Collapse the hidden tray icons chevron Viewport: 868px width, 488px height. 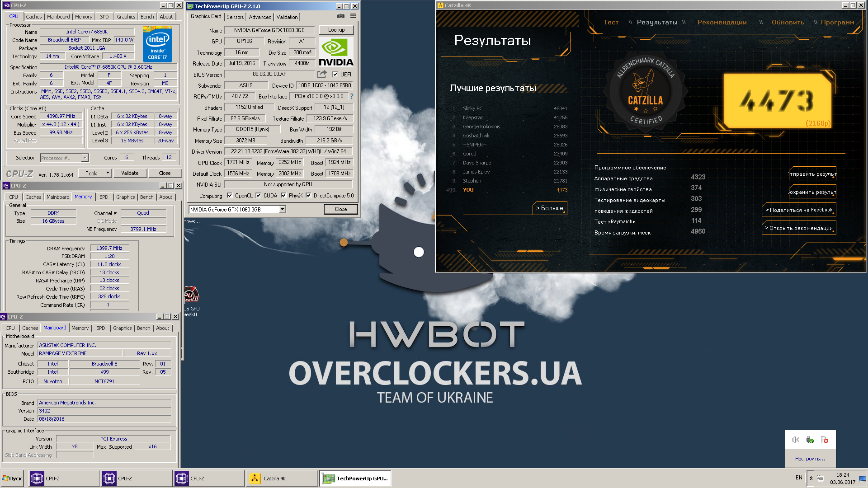[811, 478]
